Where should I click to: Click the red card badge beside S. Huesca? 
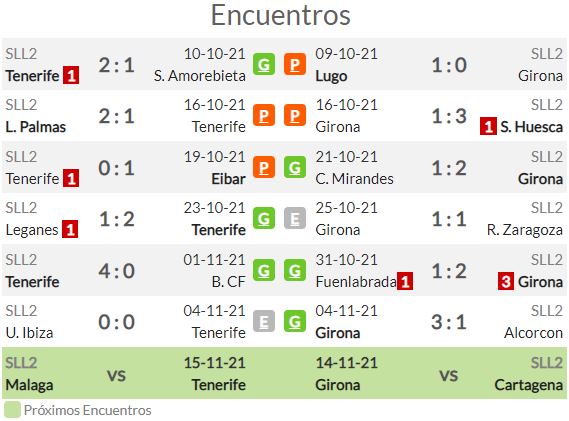pyautogui.click(x=488, y=126)
